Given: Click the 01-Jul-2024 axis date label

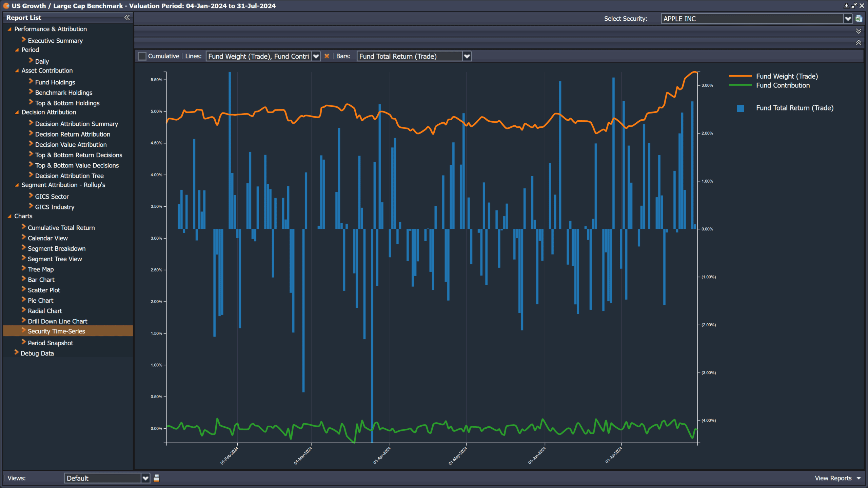Looking at the screenshot, I should [614, 455].
